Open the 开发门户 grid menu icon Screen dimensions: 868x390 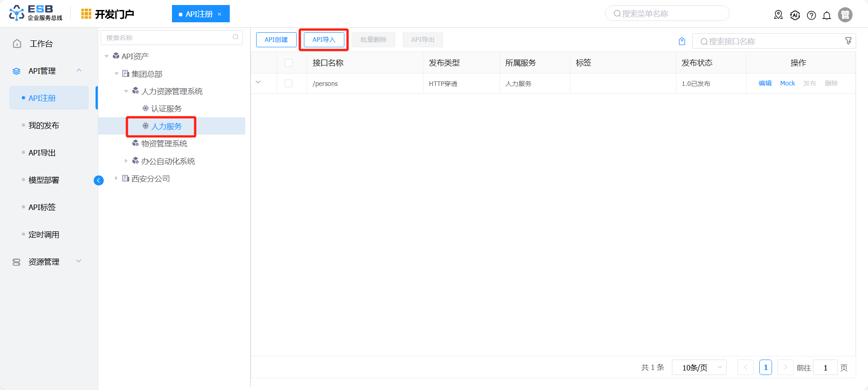86,14
